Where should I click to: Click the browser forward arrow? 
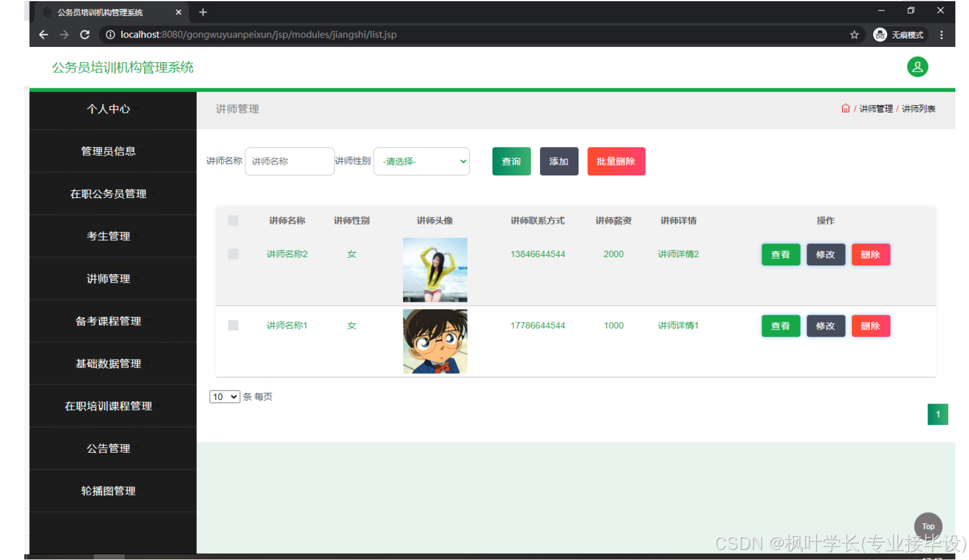pyautogui.click(x=64, y=35)
